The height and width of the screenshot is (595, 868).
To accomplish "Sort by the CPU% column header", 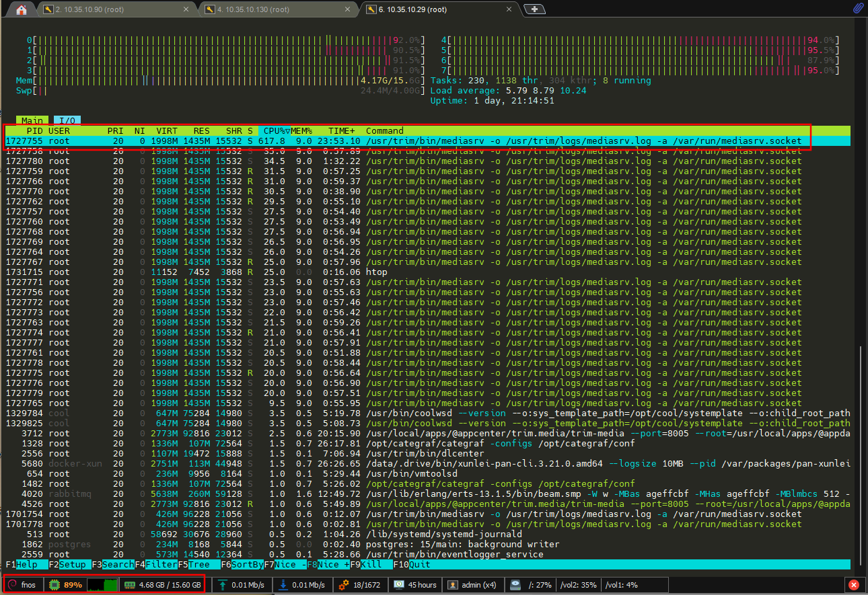I will (x=273, y=131).
